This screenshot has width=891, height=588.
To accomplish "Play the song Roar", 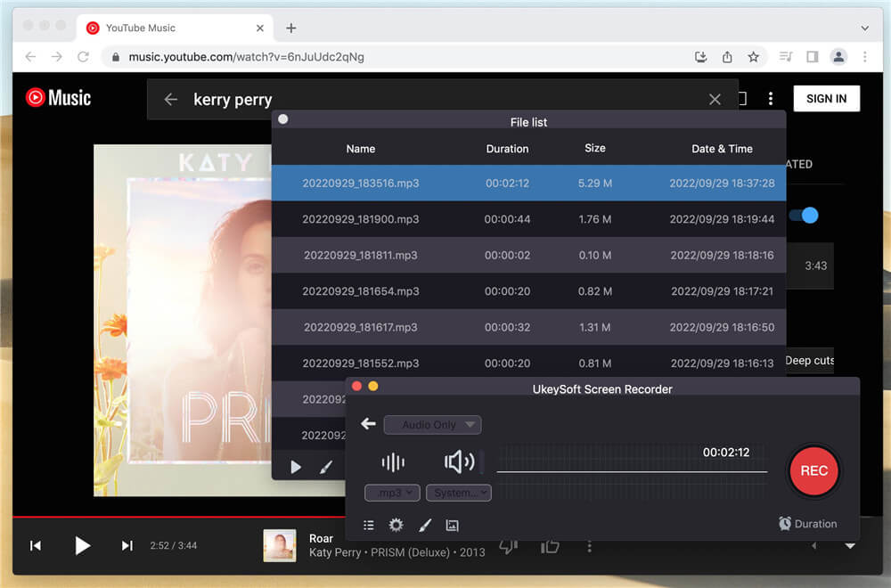I will tap(82, 545).
